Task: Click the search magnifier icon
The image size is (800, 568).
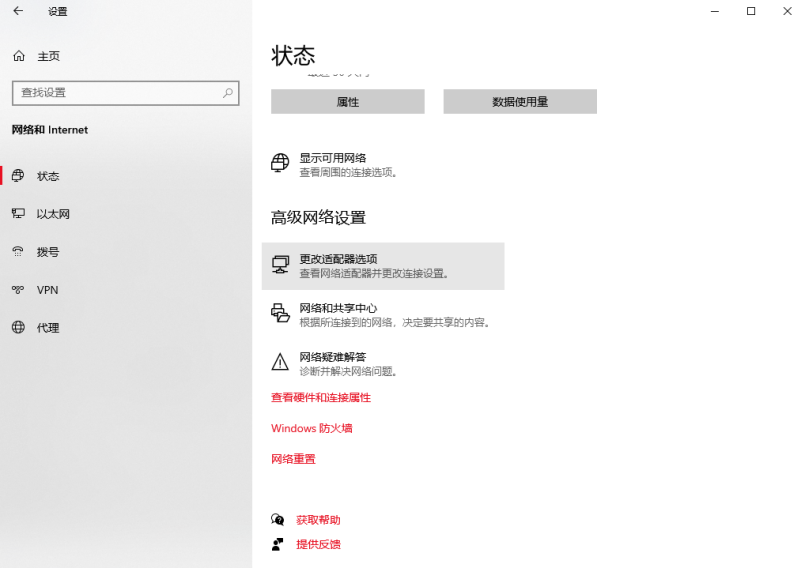Action: 228,93
